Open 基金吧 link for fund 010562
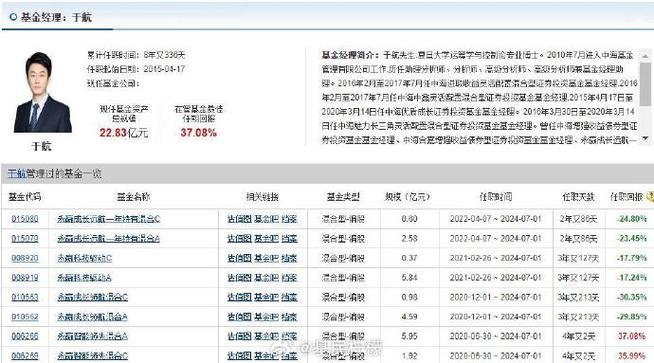The width and height of the screenshot is (654, 363). click(x=266, y=317)
